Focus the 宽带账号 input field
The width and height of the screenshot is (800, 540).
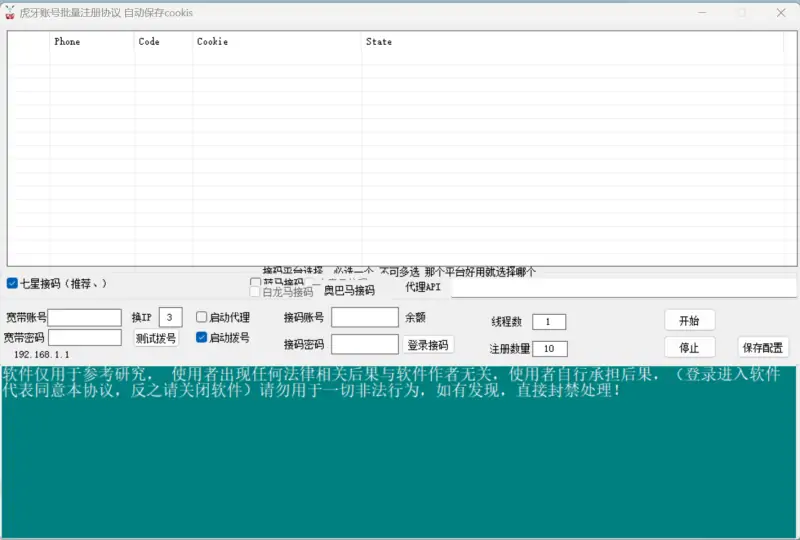85,317
